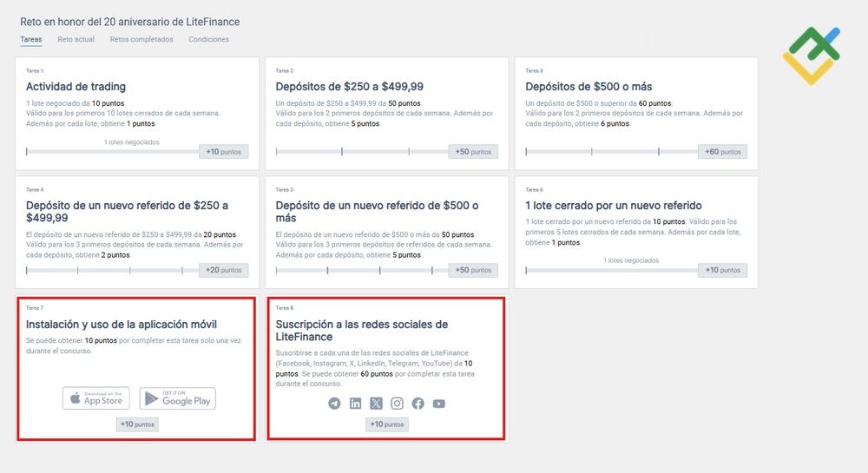Open the YouTube social icon
Image resolution: width=868 pixels, height=473 pixels.
coord(439,404)
